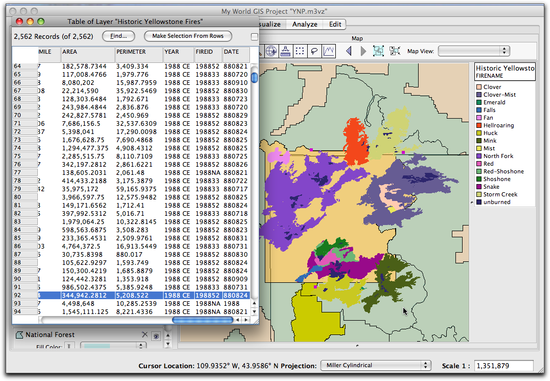550x381 pixels.
Task: Remove National Forest layer with X icon
Action: pyautogui.click(x=145, y=334)
